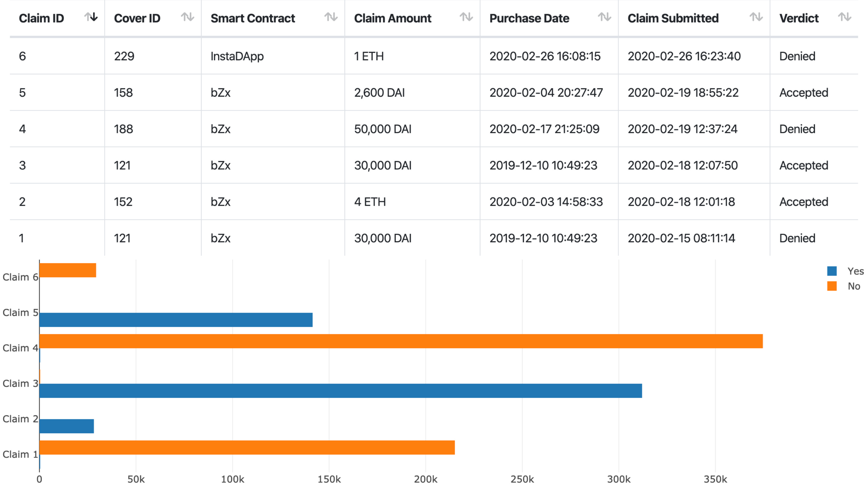This screenshot has width=868, height=487.
Task: Click the Claim ID sort arrows icon
Action: pos(91,17)
